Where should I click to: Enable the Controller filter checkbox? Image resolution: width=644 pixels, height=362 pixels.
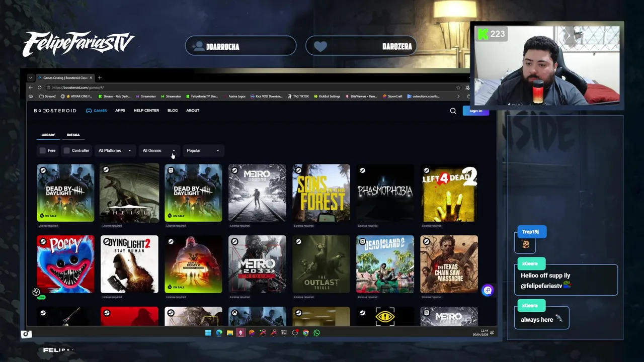coord(66,150)
